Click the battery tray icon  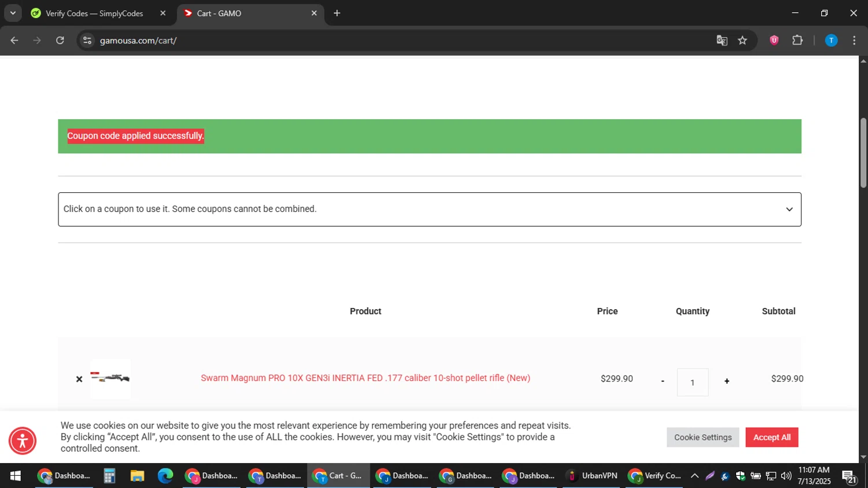click(755, 476)
